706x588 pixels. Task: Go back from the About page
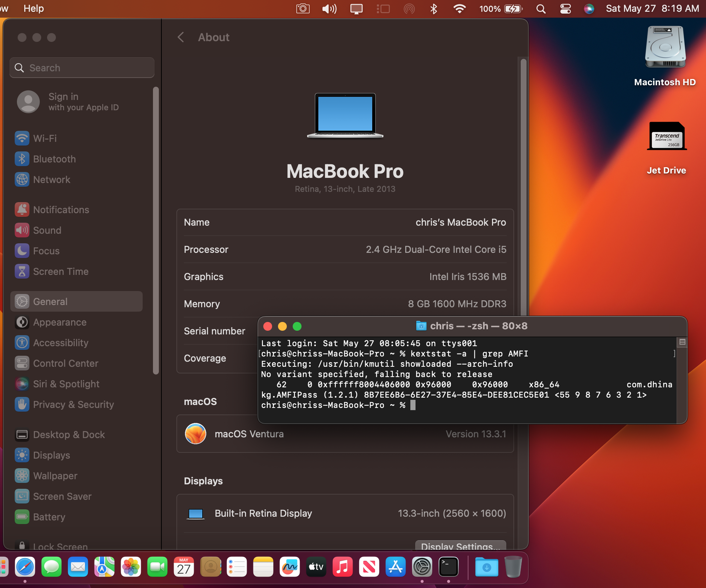tap(181, 37)
